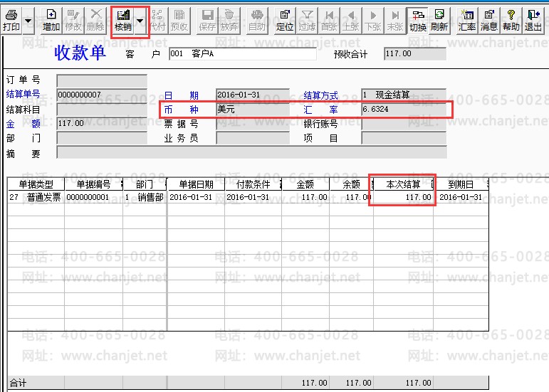Screen dimensions: 549x392
Task: Go to next record with 下张
Action: click(x=373, y=21)
